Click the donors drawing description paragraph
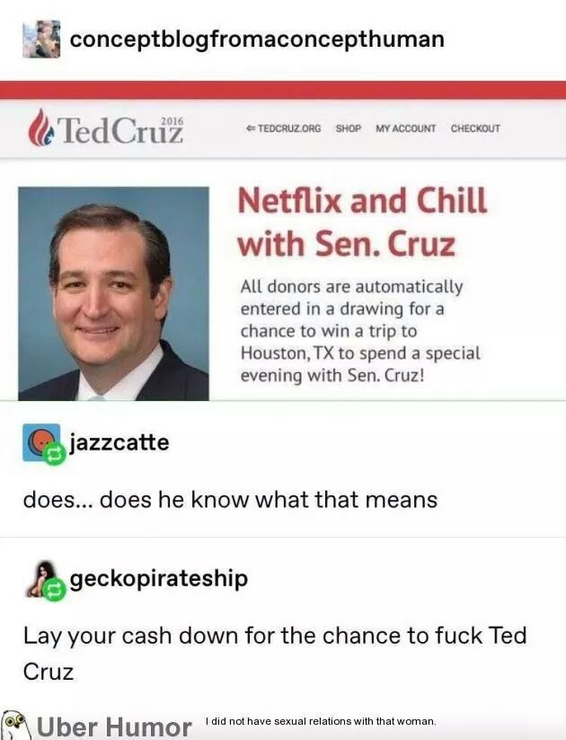The image size is (566, 740). [x=360, y=331]
